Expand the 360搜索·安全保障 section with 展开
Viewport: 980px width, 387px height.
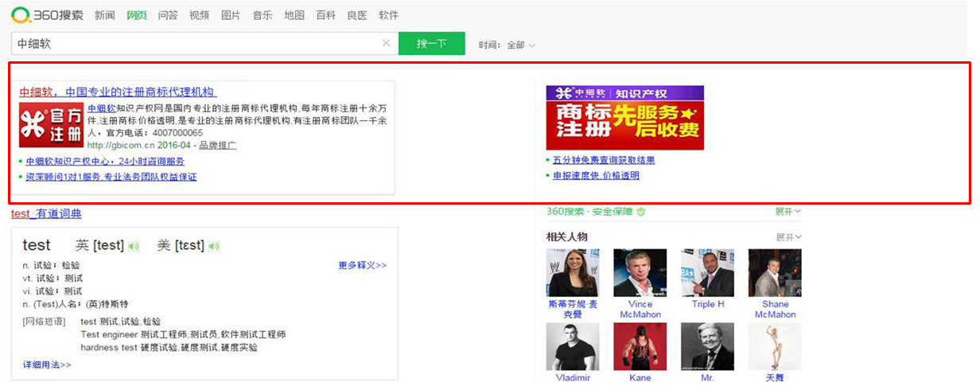[788, 212]
